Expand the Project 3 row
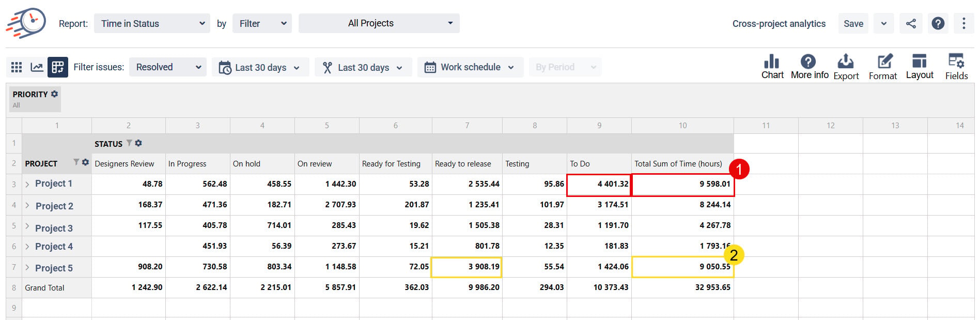The width and height of the screenshot is (980, 320). 27,226
